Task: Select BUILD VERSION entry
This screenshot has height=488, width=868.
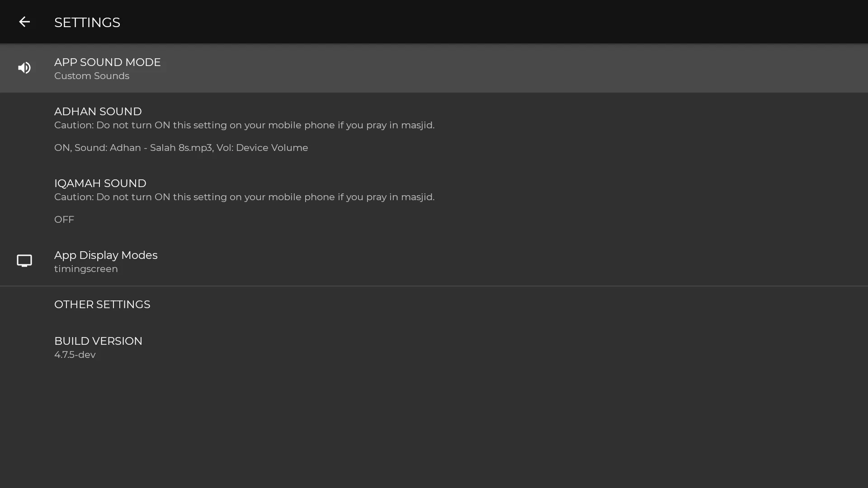Action: click(434, 347)
